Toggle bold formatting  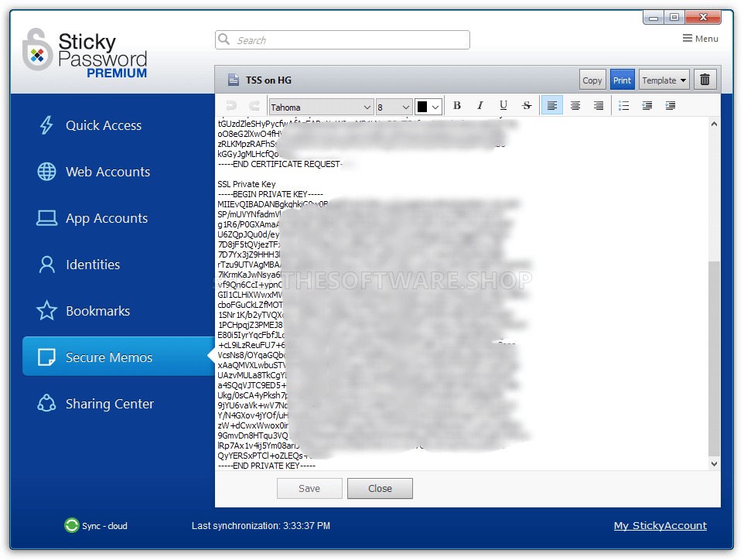point(457,105)
